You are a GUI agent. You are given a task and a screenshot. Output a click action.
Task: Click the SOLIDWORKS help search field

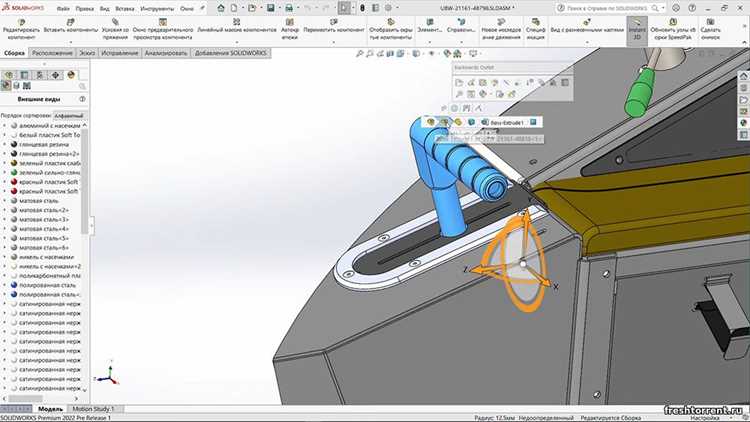(610, 8)
